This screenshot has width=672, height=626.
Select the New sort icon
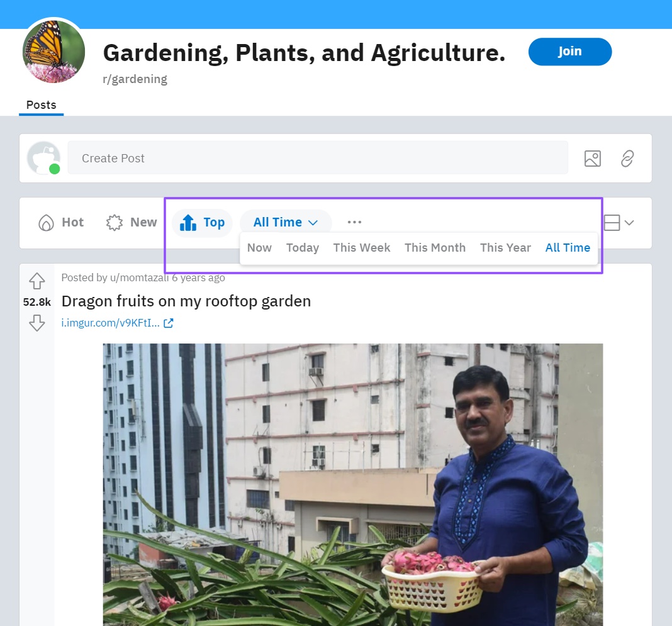click(115, 222)
